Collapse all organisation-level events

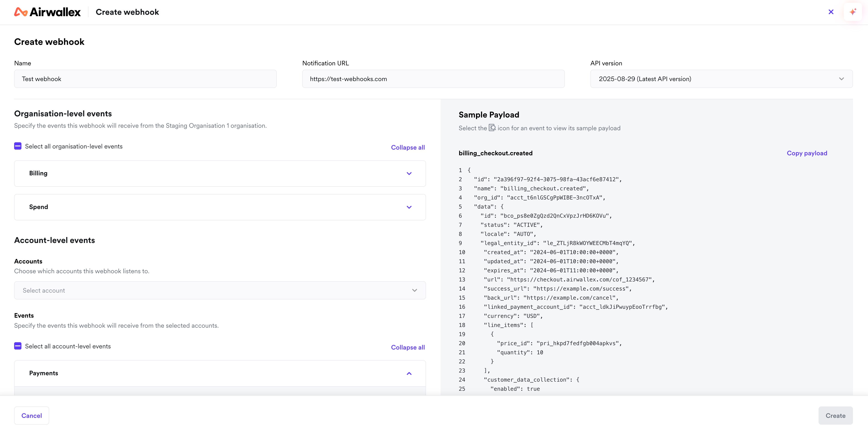coord(408,147)
